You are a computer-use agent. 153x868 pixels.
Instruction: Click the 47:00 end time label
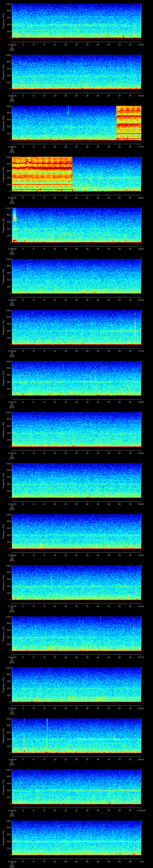point(141,147)
